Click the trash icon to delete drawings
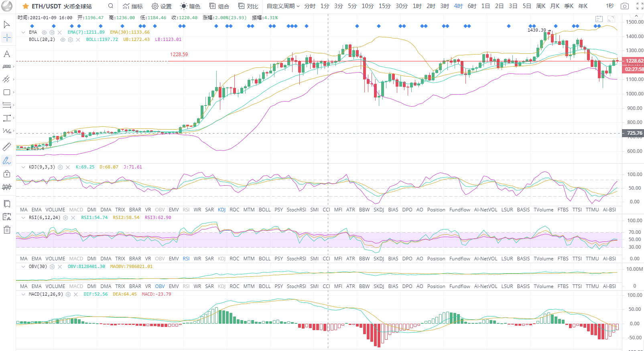The image size is (644, 351). 7,230
